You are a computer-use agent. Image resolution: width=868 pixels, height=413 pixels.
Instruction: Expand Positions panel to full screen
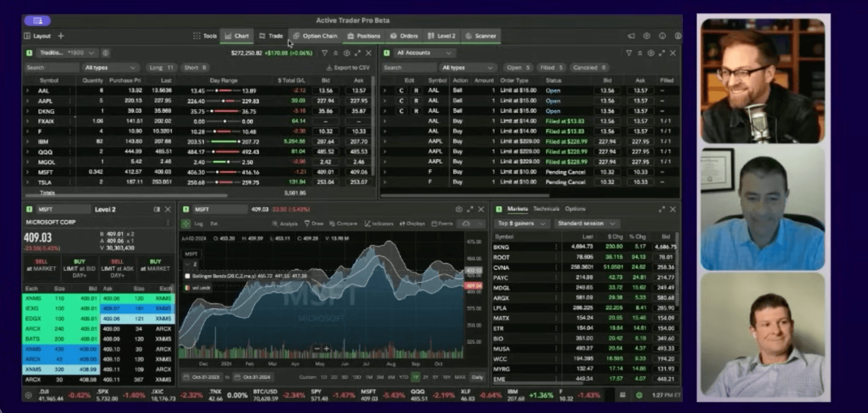coord(357,53)
